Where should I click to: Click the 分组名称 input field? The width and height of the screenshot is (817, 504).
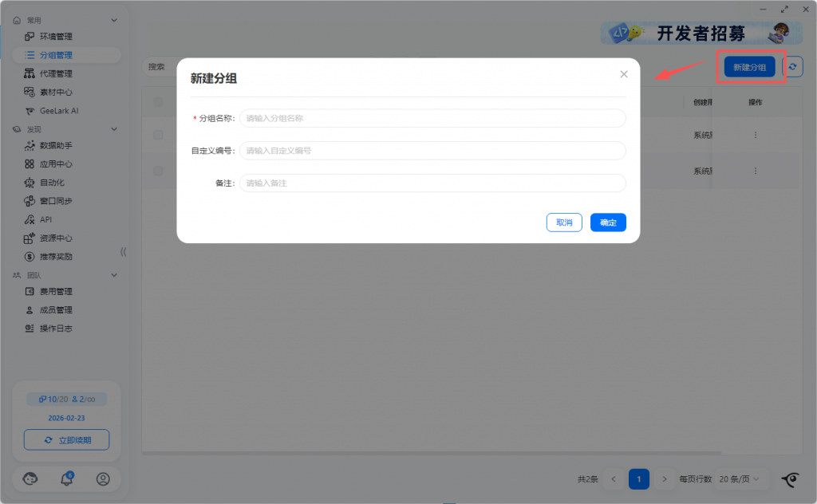(432, 118)
